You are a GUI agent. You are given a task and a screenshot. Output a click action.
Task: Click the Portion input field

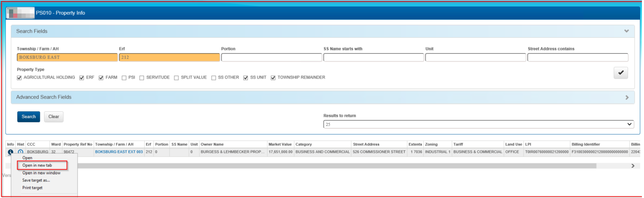(272, 58)
